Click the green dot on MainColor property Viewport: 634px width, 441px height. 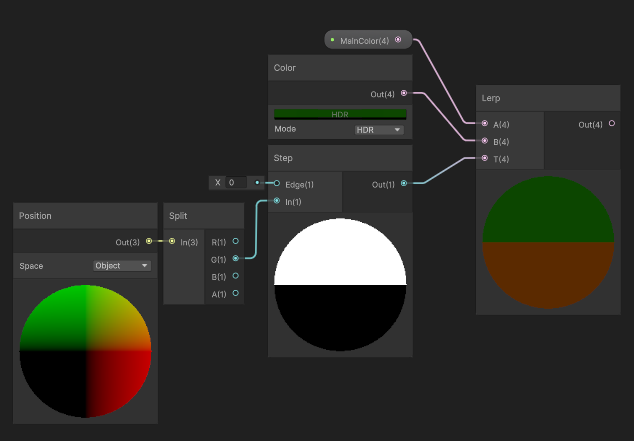click(x=332, y=40)
